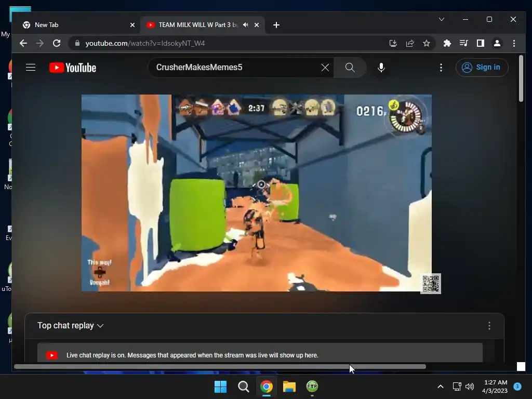Open notification center badge 3
This screenshot has width=532, height=399.
click(517, 387)
